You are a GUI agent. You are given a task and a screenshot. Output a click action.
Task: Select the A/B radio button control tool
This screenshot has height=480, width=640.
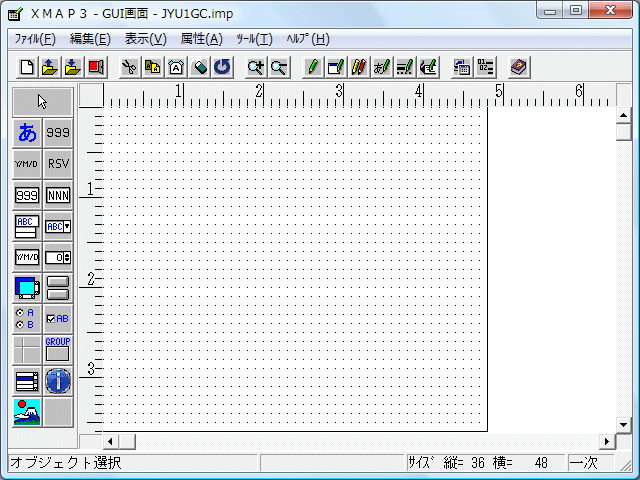(27, 319)
